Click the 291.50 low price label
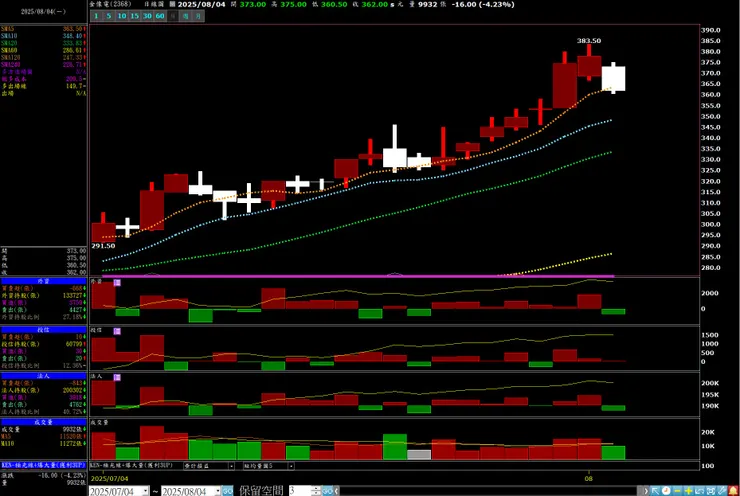Screen dimensions: 740x496 (103, 246)
